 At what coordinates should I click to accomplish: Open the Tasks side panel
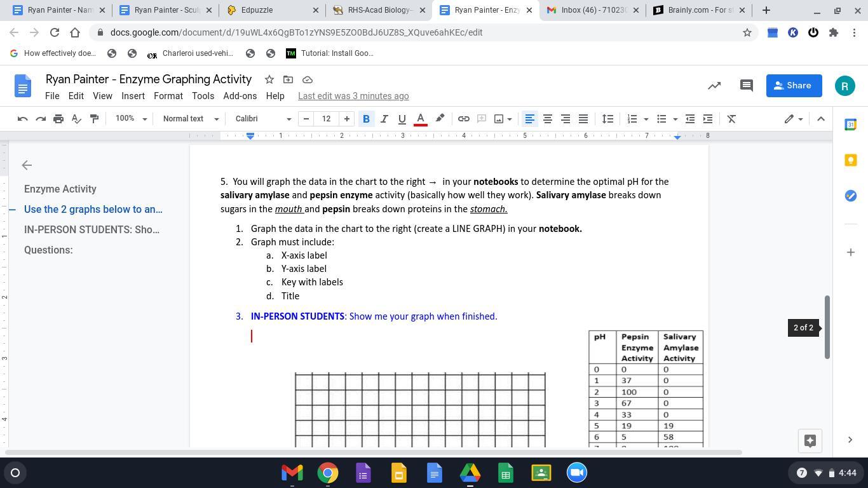[851, 196]
